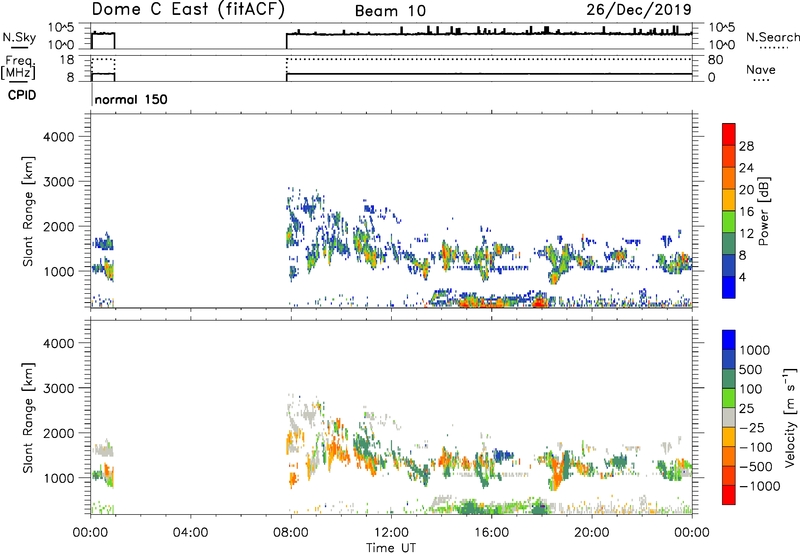Click the blue bottom of the power colorbar
Image resolution: width=800 pixels, height=554 pixels.
pyautogui.click(x=729, y=287)
